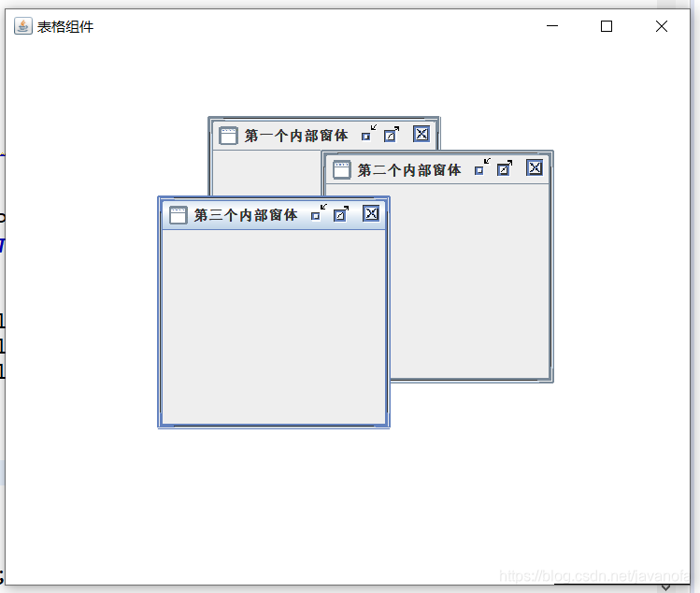Iconify the 第三个内部窗体 internal frame
Screen dimensions: 700x593
click(319, 213)
